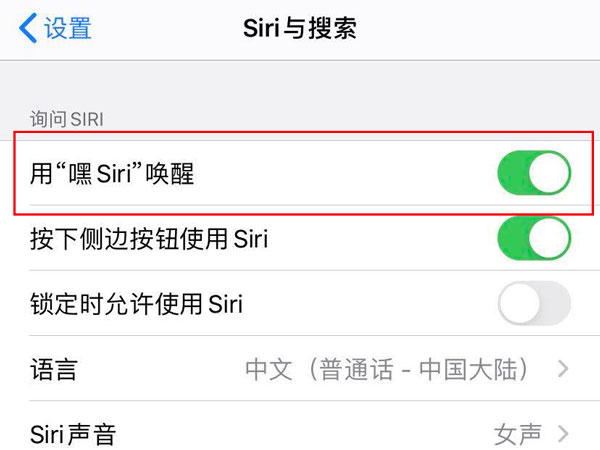Turn off 按下侧边按钮使用 Siri switch
This screenshot has width=600, height=450.
(x=533, y=239)
